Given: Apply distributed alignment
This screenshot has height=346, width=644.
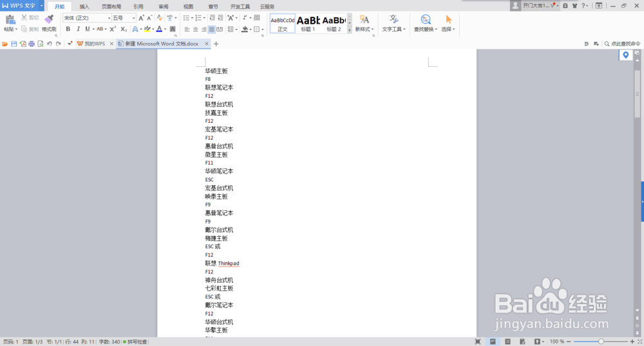Looking at the screenshot, I should pyautogui.click(x=220, y=29).
